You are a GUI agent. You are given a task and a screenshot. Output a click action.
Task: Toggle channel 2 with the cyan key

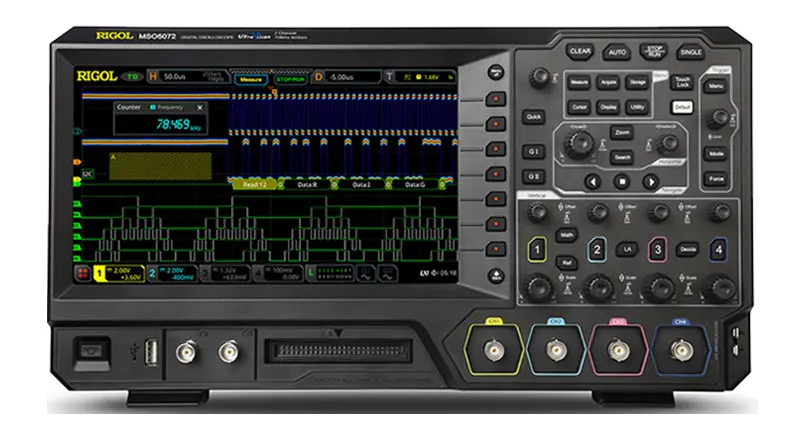[x=597, y=250]
